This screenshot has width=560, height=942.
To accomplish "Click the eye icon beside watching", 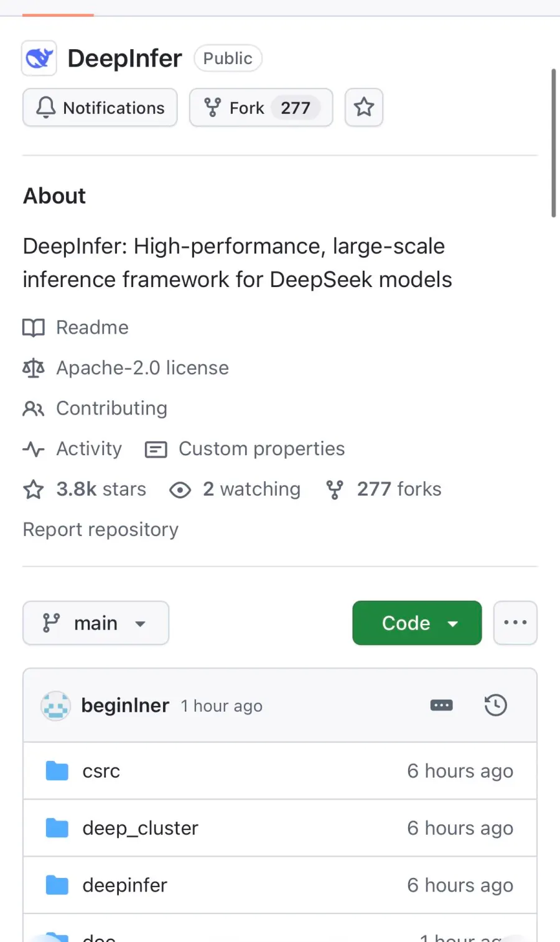I will click(x=180, y=490).
